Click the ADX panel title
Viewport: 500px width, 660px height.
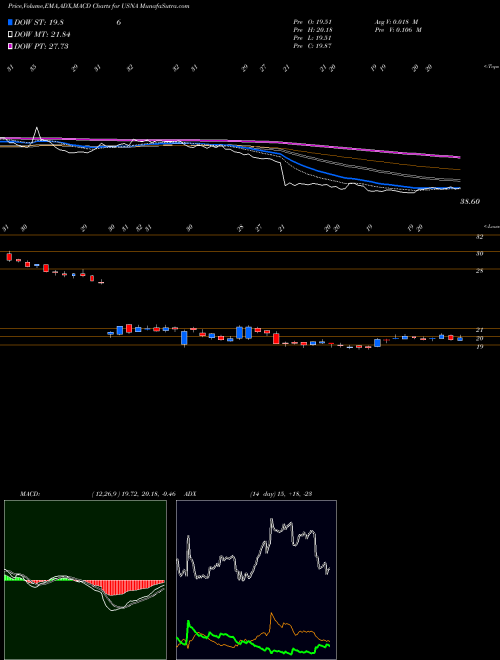[190, 494]
